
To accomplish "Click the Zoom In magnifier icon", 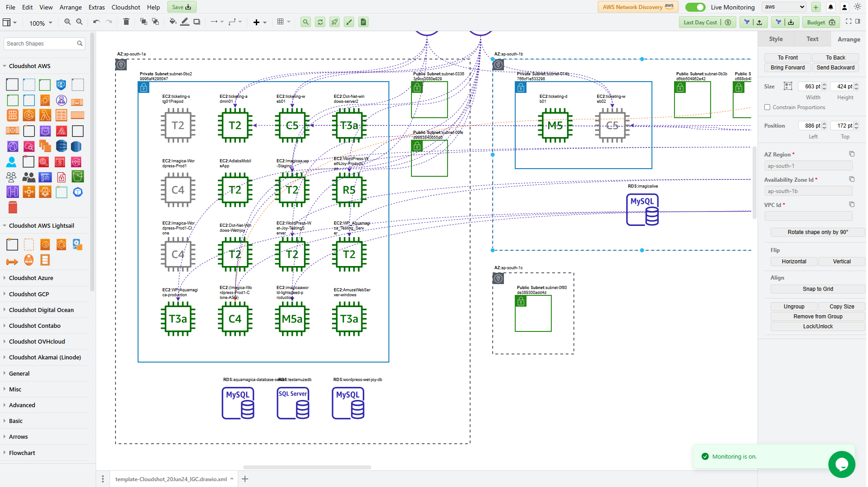I will (x=68, y=22).
